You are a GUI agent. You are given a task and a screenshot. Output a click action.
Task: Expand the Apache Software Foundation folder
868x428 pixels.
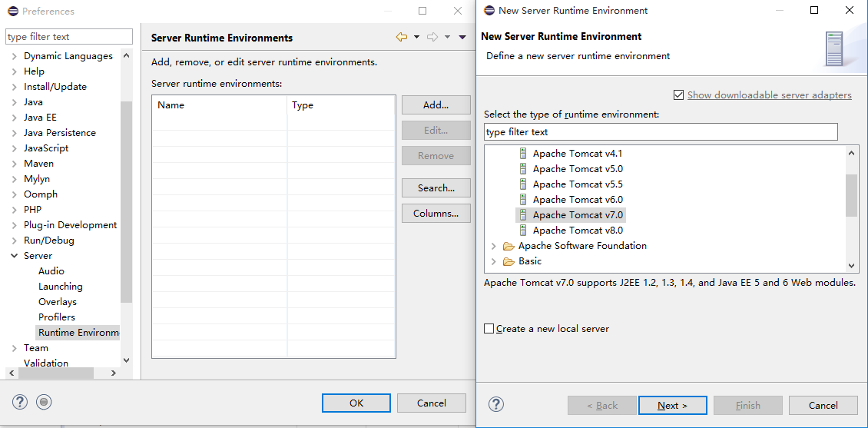coord(494,246)
